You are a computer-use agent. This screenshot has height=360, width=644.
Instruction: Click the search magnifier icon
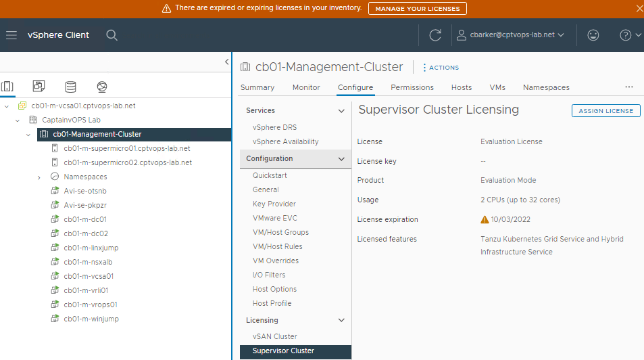(112, 35)
